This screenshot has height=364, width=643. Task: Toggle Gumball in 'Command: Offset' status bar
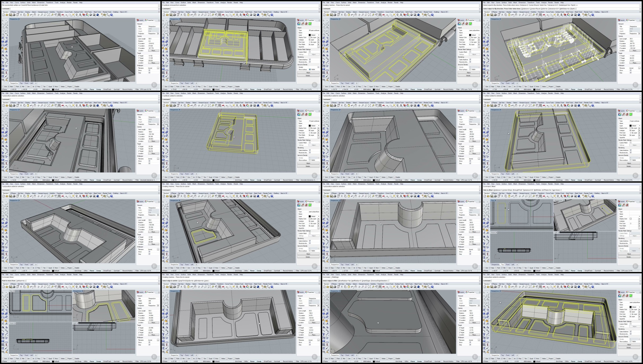(x=598, y=271)
